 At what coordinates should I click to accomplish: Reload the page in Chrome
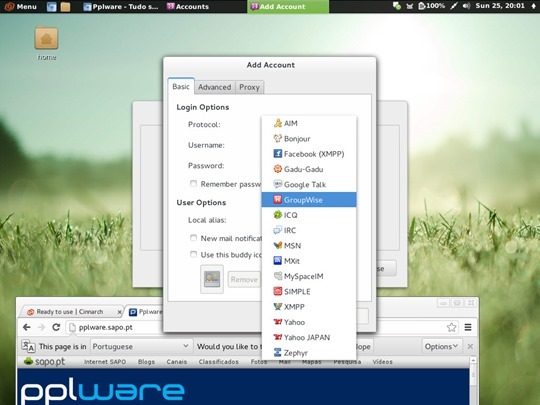(x=56, y=327)
